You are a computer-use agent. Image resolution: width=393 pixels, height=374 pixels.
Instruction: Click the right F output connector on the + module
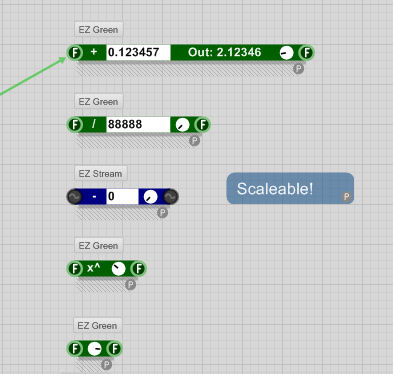[x=306, y=53]
